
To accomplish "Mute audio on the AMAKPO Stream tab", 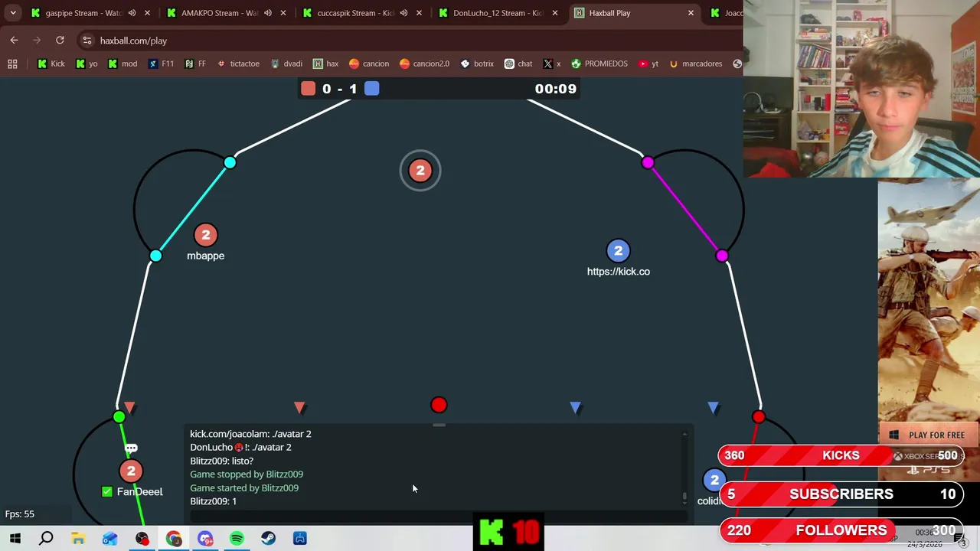I will 268,13.
